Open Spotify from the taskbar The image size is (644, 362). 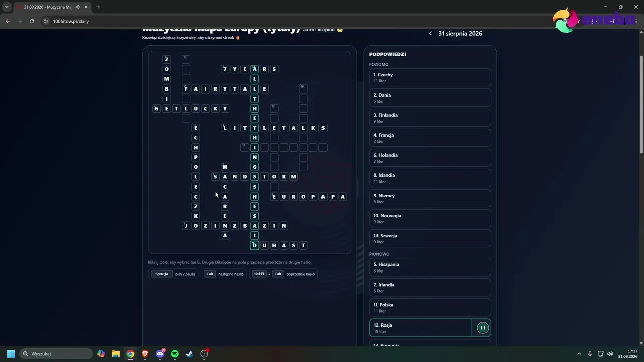(x=175, y=354)
